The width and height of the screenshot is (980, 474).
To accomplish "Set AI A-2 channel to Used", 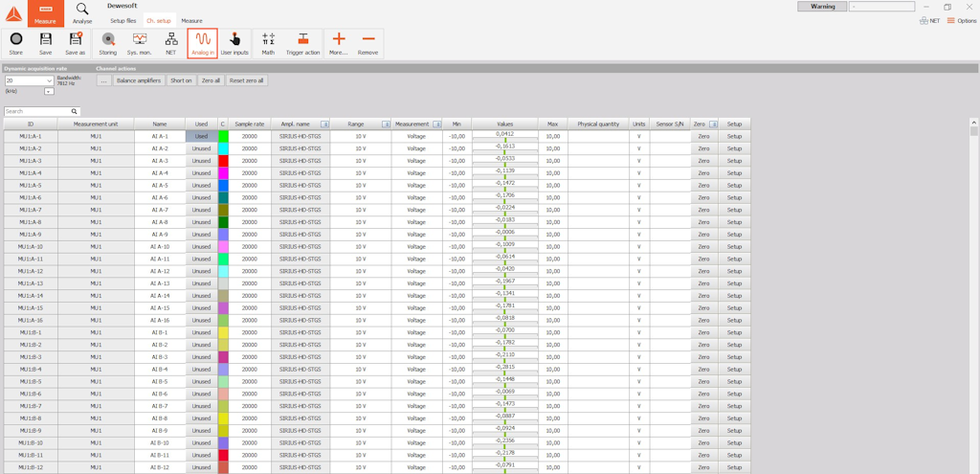I will (201, 148).
